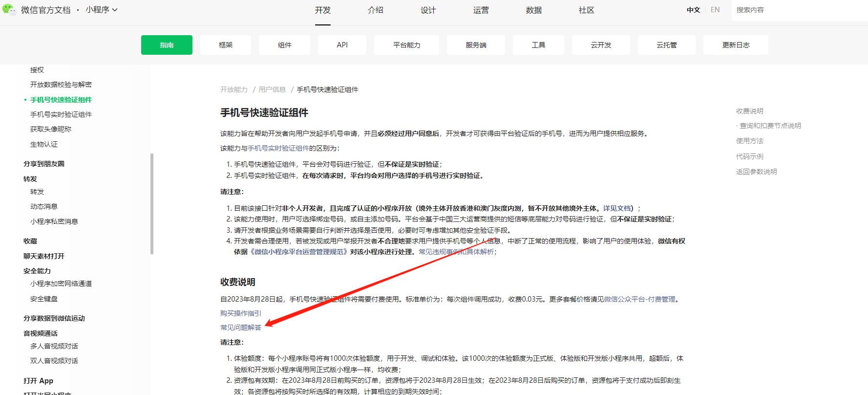Open 分享到朋友圈 in the sidebar
The height and width of the screenshot is (395, 868).
[x=44, y=164]
